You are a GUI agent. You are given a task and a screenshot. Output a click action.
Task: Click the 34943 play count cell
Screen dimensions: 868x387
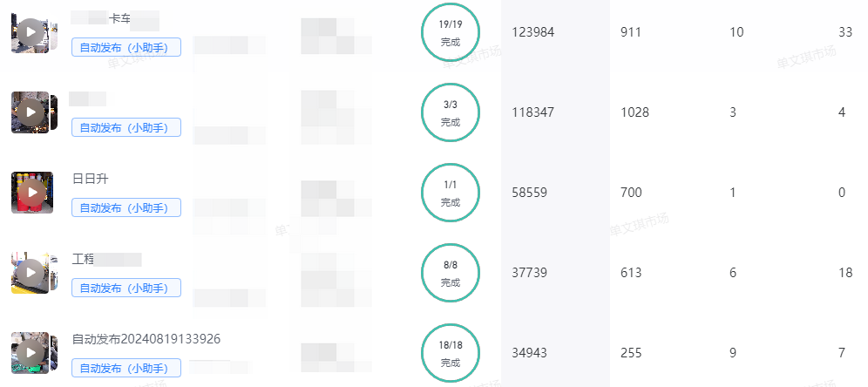[x=529, y=353]
